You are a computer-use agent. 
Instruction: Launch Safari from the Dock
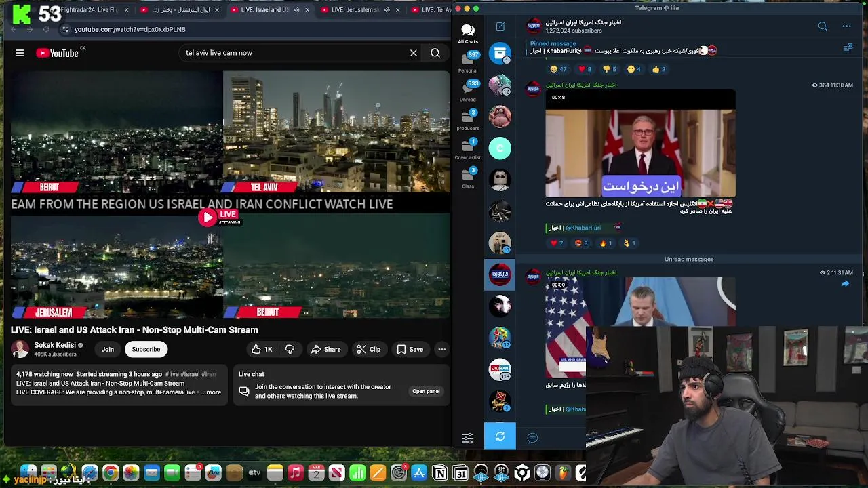90,473
